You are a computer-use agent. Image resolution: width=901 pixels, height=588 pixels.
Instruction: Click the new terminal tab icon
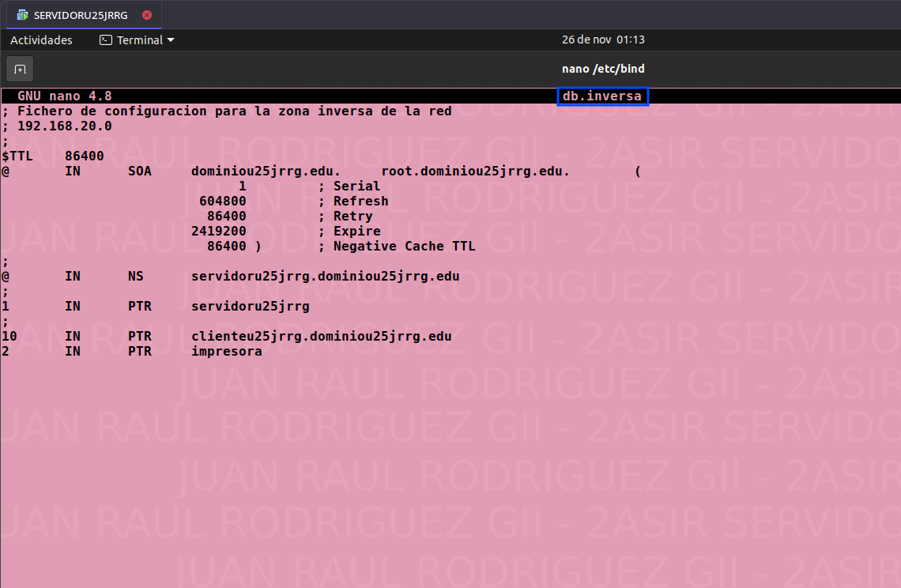(x=20, y=69)
